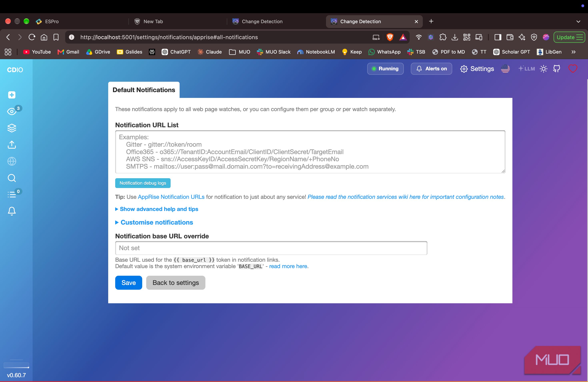The image size is (588, 382).
Task: Click the Notification base URL override field
Action: (x=271, y=248)
